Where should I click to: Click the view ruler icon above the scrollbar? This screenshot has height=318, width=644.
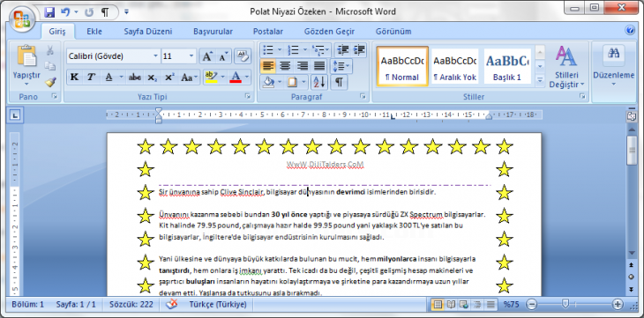pyautogui.click(x=632, y=116)
